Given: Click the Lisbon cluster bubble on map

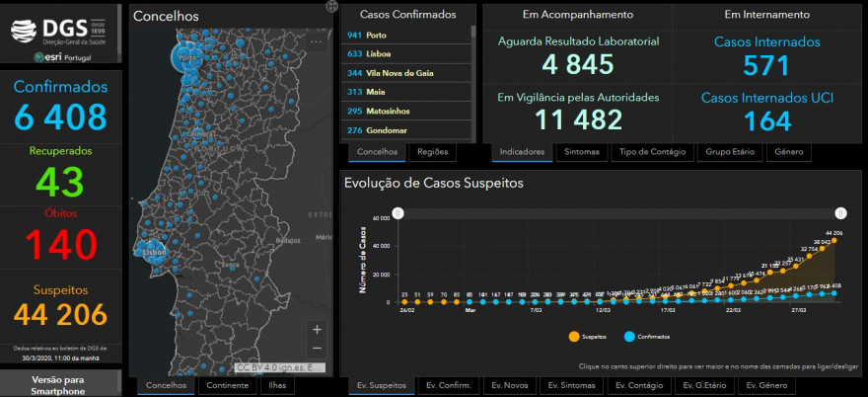Looking at the screenshot, I should pos(152,252).
